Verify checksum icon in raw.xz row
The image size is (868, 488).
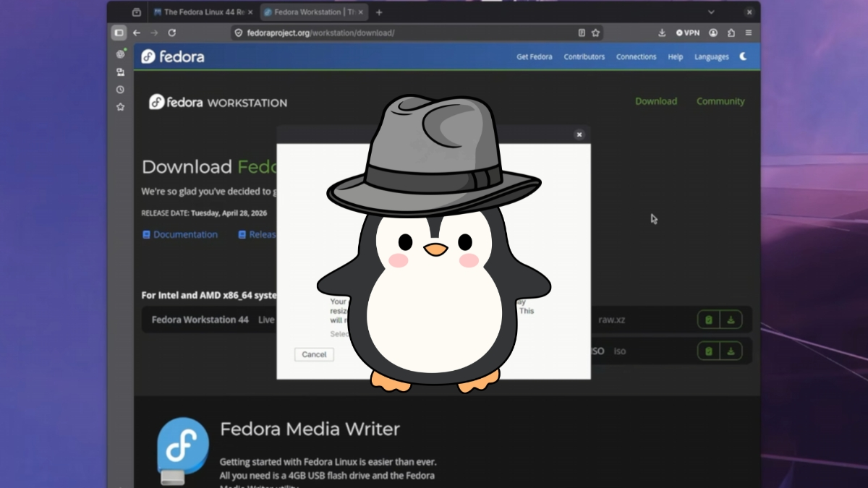click(x=708, y=320)
